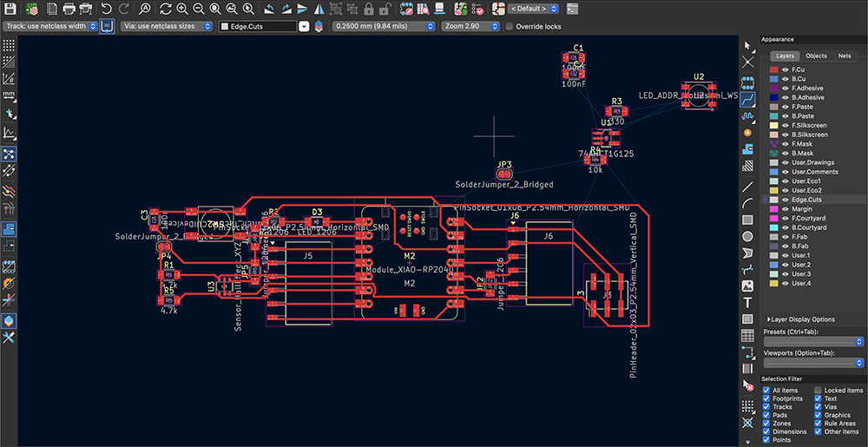
Task: Check Locked items selection filter
Action: click(x=819, y=391)
